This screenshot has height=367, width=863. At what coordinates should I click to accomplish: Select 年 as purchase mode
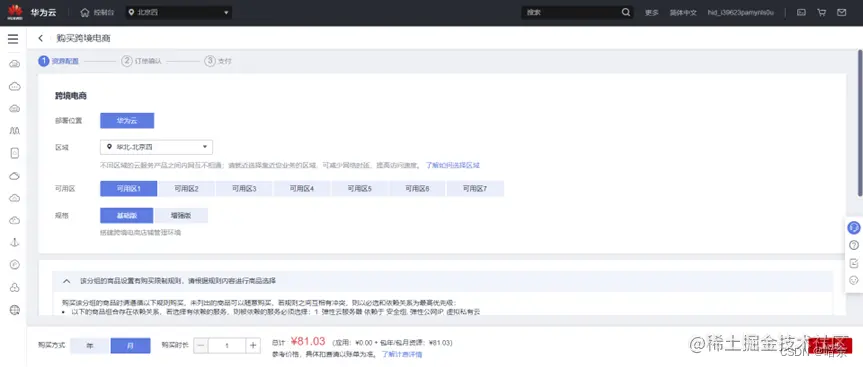click(x=90, y=346)
